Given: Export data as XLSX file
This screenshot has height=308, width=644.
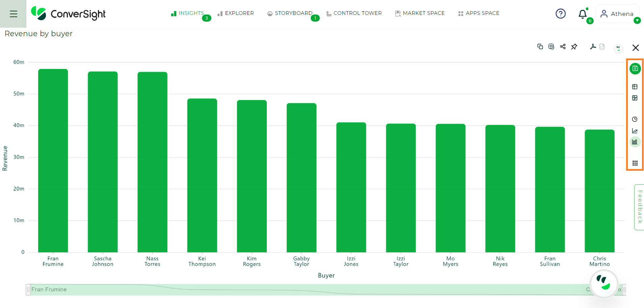Looking at the screenshot, I should pyautogui.click(x=602, y=47).
